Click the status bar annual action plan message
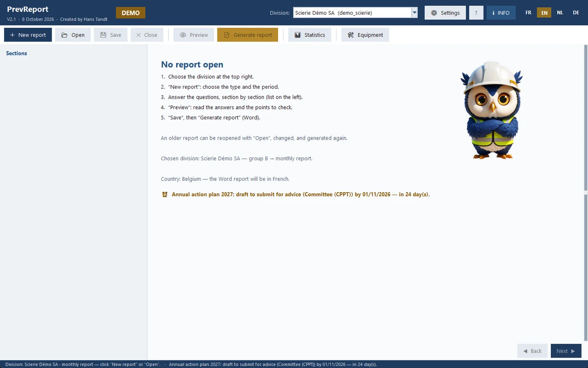Image resolution: width=588 pixels, height=368 pixels. [273, 364]
